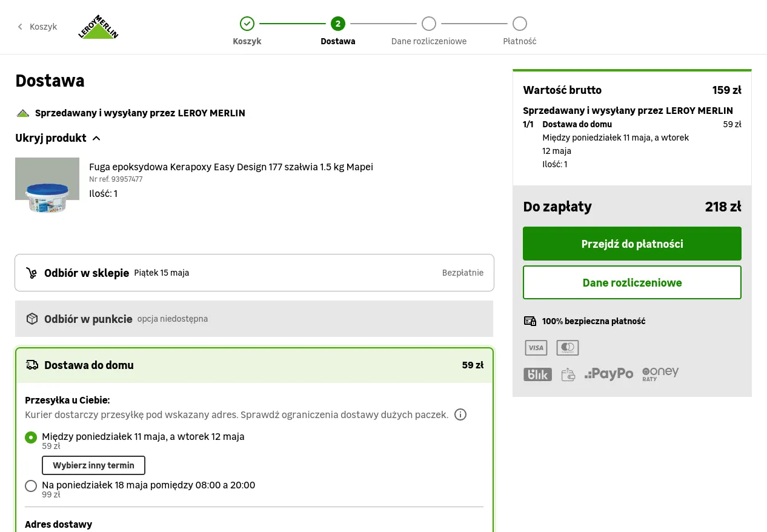Click the PayPo payment logo
Image resolution: width=767 pixels, height=532 pixels.
(609, 374)
